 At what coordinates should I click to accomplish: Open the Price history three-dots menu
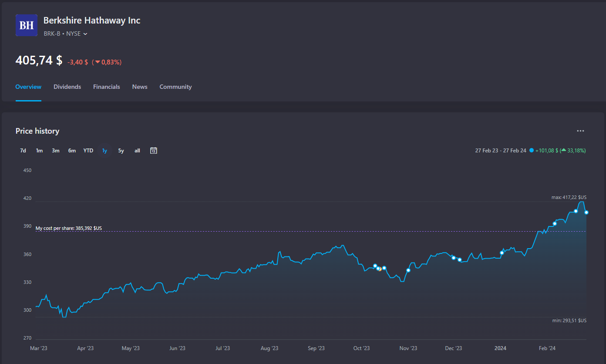point(580,131)
